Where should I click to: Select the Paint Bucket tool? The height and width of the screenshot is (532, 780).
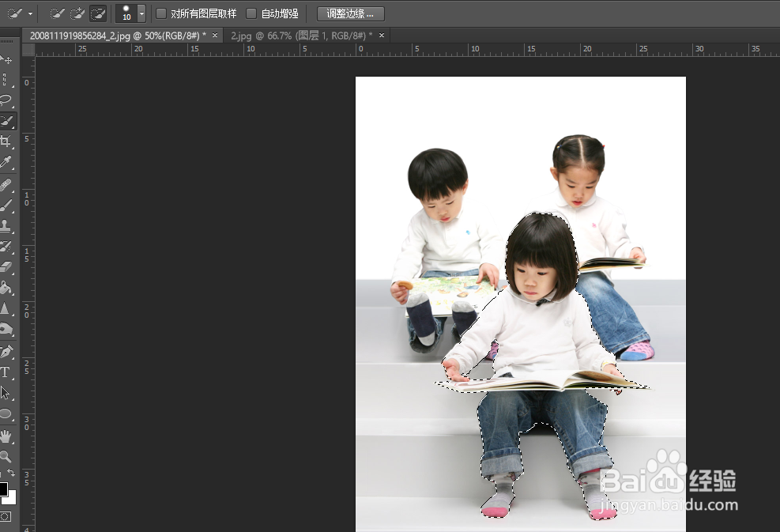coord(6,288)
